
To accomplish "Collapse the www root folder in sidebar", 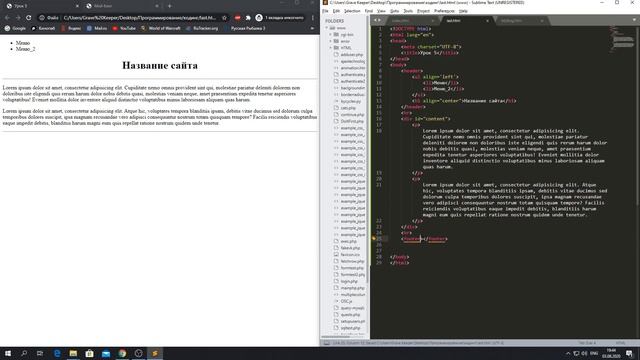I will coord(327,28).
